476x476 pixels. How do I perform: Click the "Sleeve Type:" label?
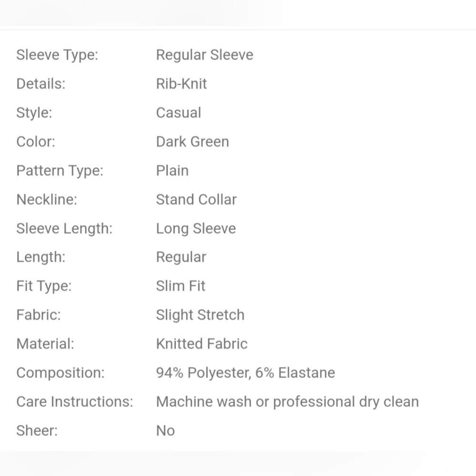[x=57, y=55]
